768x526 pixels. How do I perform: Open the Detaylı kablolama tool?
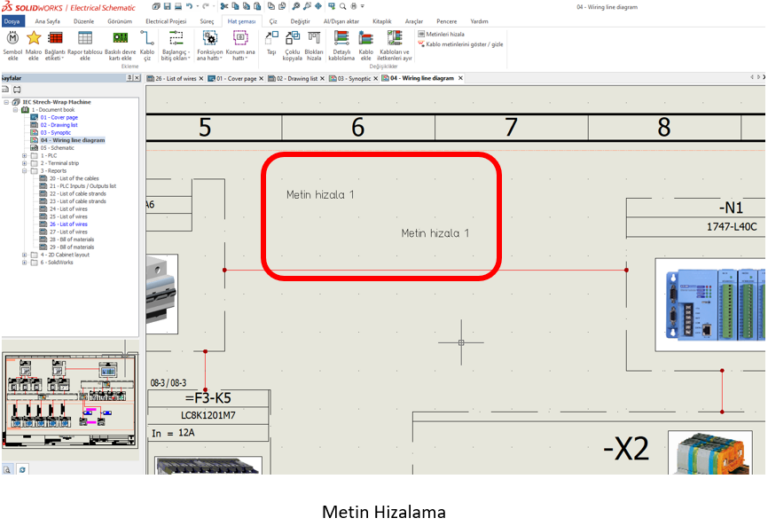(342, 38)
